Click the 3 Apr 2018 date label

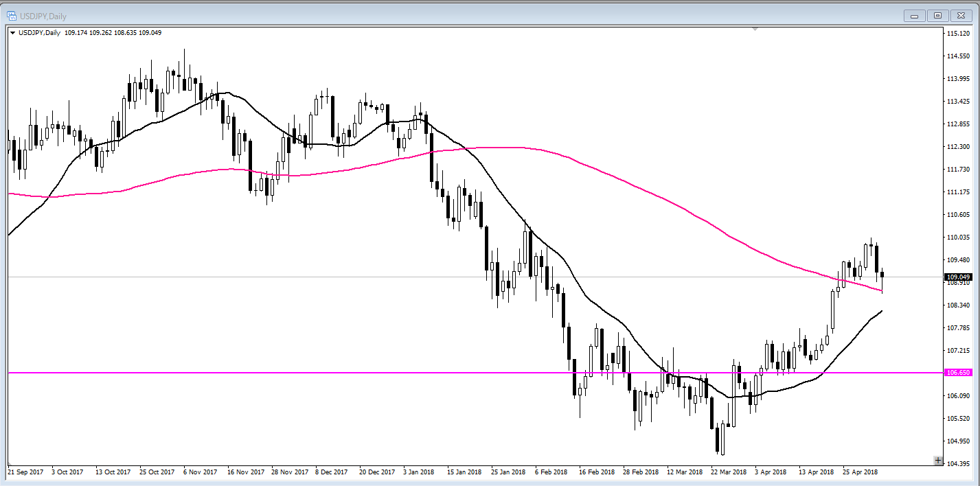coord(771,472)
